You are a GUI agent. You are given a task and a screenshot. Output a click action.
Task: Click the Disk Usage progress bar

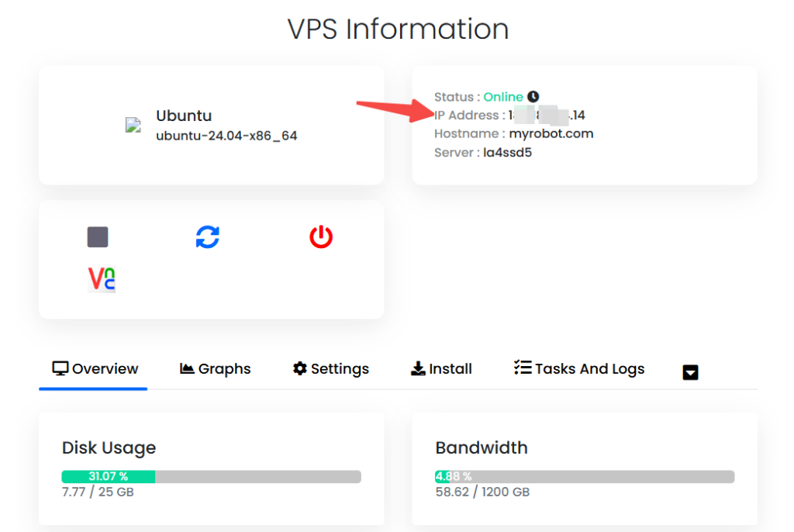(x=211, y=476)
